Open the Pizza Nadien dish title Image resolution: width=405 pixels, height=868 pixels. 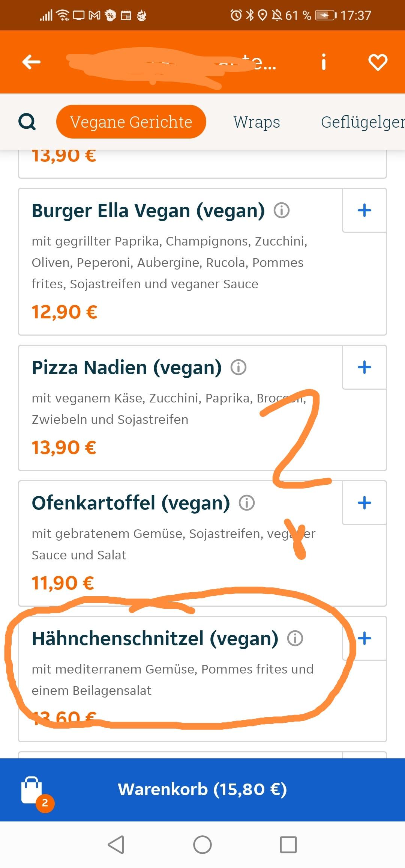pyautogui.click(x=127, y=368)
